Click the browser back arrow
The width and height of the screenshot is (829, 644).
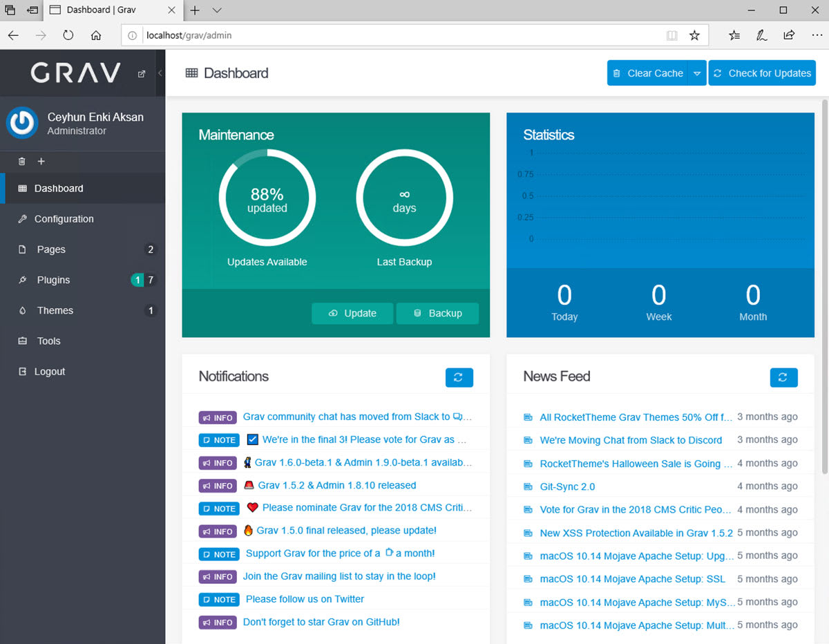[13, 35]
